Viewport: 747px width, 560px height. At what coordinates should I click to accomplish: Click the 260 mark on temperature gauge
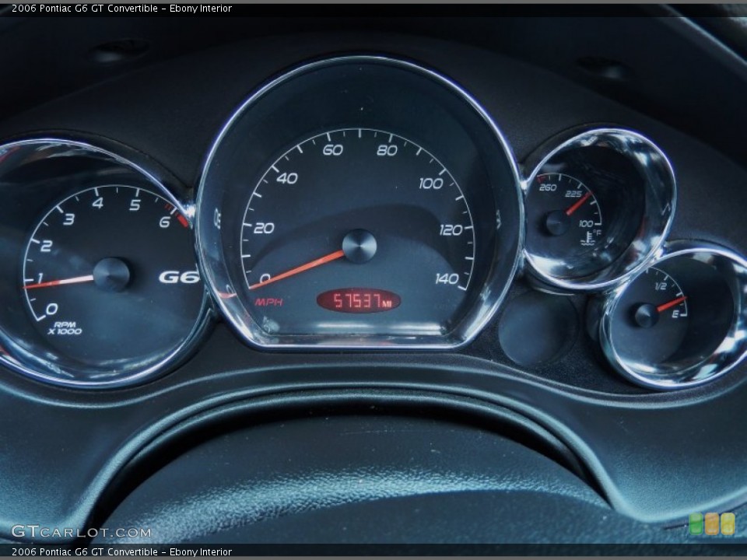(547, 187)
